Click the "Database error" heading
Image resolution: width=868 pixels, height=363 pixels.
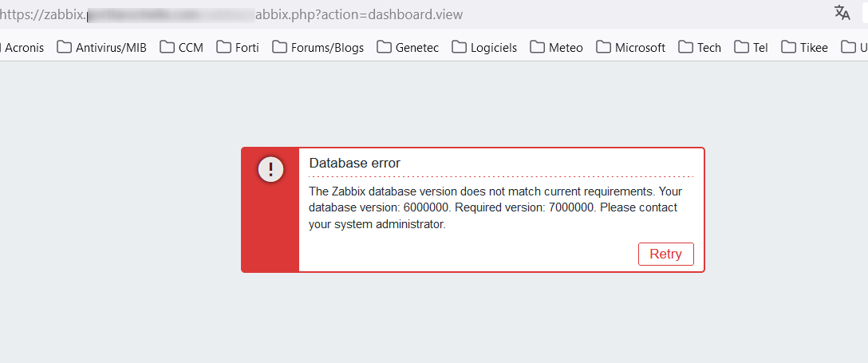coord(355,164)
